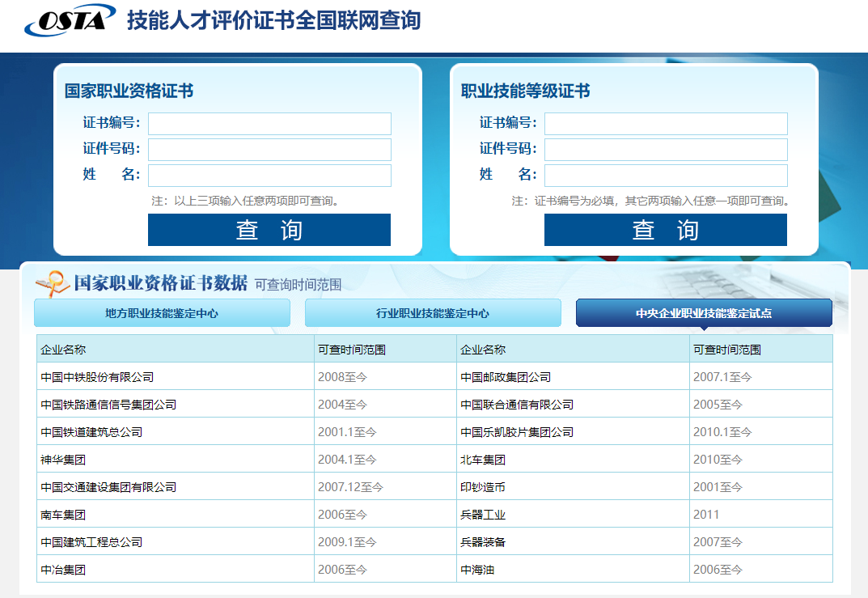The width and height of the screenshot is (868, 598).
Task: Click the 印钞造币 cell
Action: tap(573, 487)
